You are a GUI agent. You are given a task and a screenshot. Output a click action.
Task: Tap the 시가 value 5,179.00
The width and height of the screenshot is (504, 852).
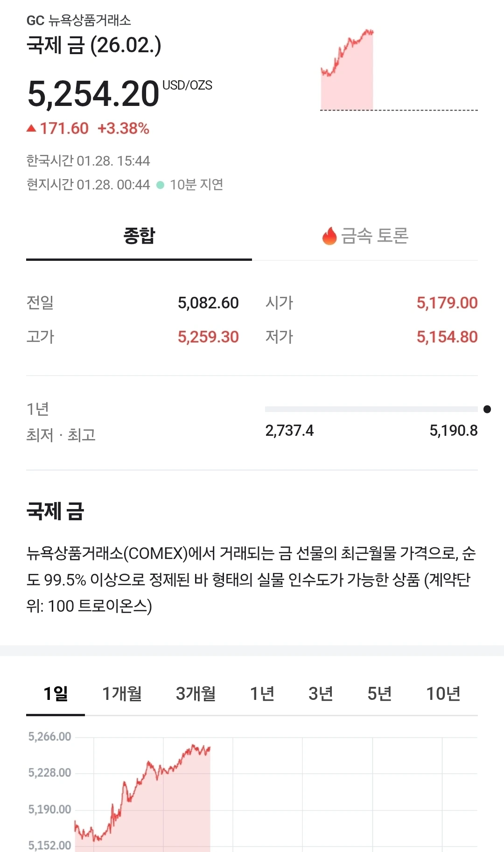tap(447, 303)
